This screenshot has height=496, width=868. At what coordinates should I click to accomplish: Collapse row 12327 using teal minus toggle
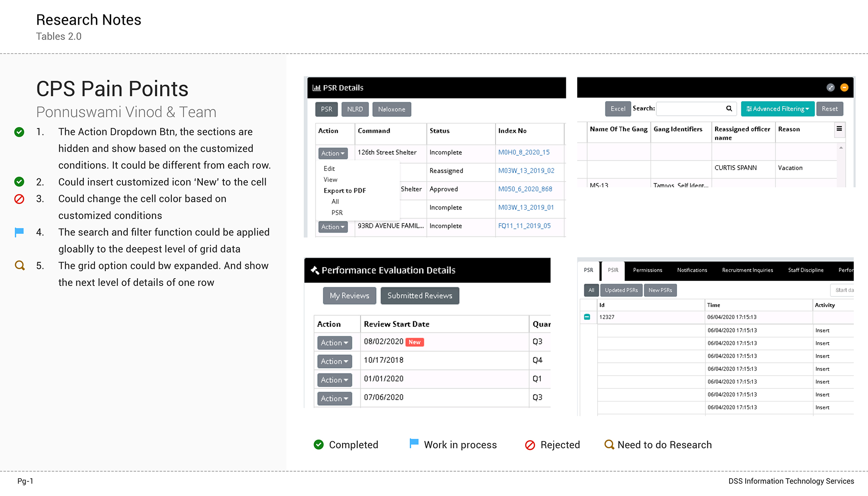(587, 317)
